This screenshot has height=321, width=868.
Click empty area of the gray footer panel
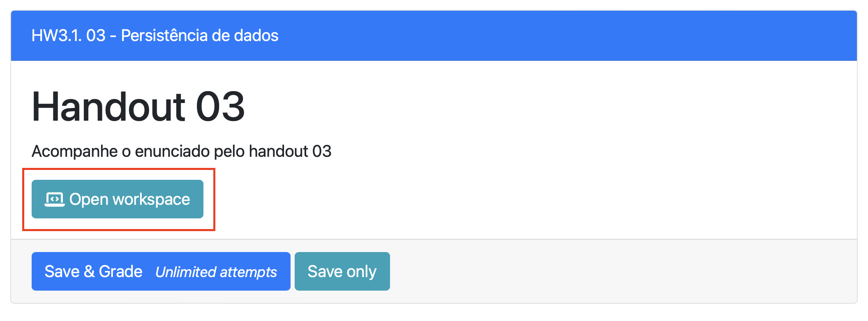[x=616, y=271]
